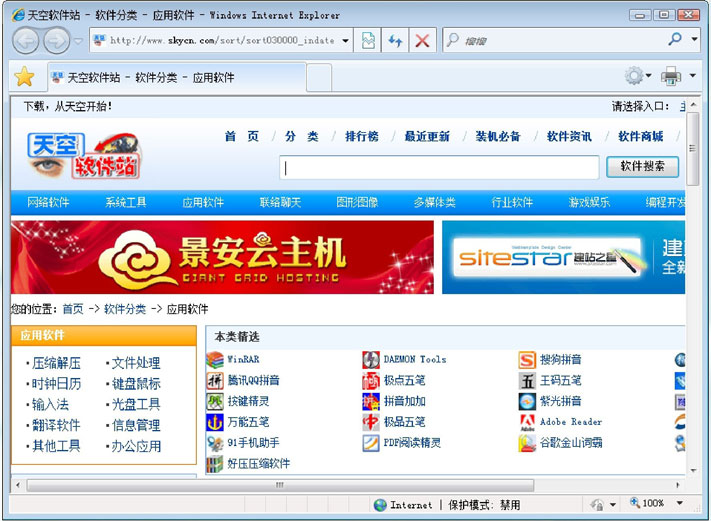Open the 文件处理 subcategory
This screenshot has width=711, height=521.
(x=136, y=363)
